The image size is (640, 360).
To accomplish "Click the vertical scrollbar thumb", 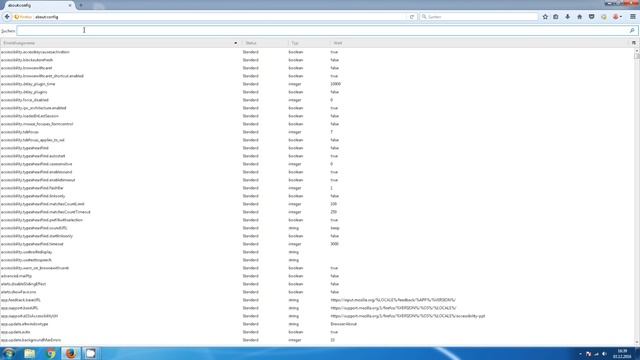I will point(637,56).
